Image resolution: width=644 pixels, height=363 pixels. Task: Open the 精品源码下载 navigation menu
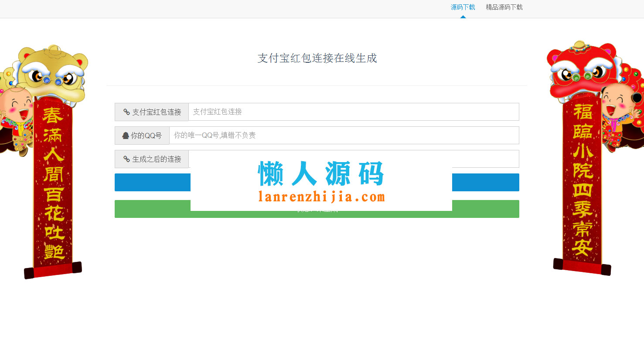pos(504,7)
